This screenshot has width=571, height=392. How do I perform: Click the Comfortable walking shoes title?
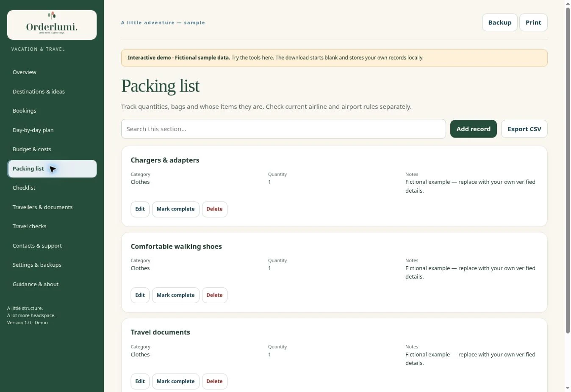tap(176, 246)
